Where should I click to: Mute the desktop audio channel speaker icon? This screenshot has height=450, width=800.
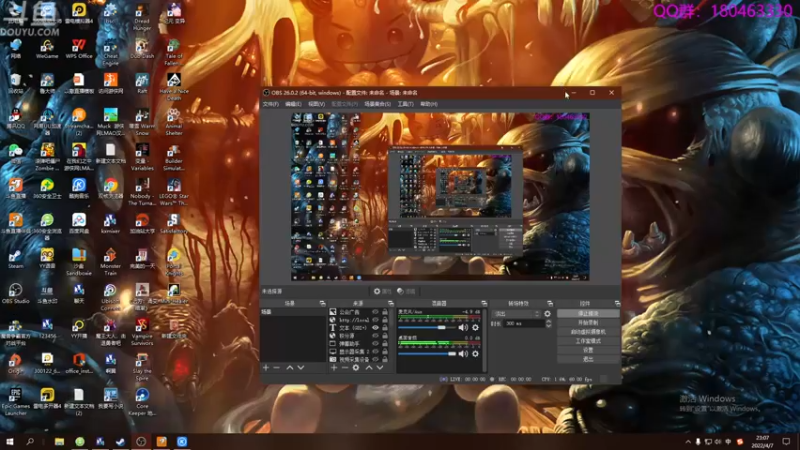click(463, 354)
